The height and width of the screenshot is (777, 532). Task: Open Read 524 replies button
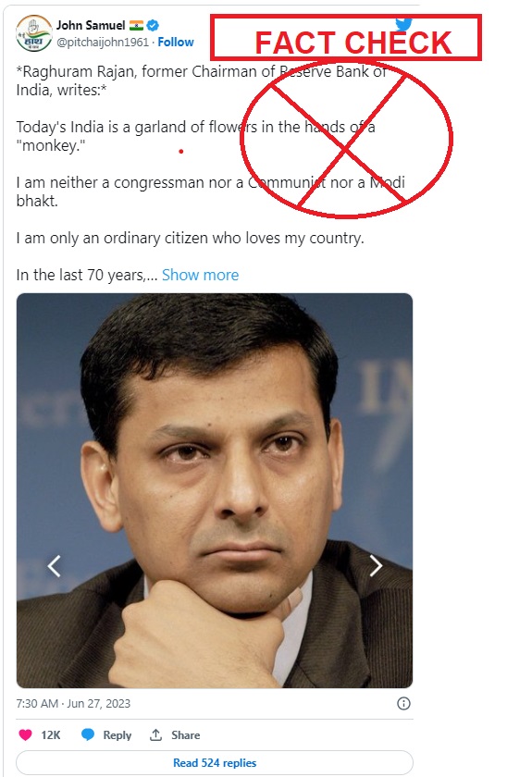[x=215, y=762]
